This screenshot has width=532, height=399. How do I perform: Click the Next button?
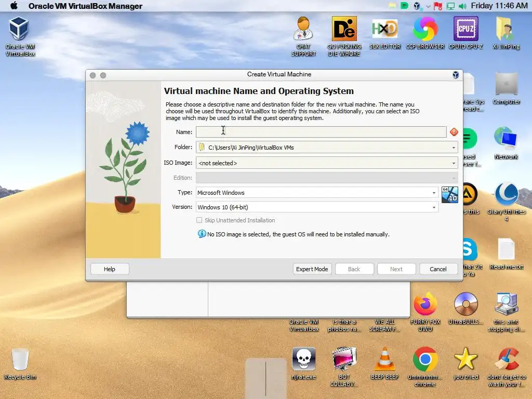point(396,269)
